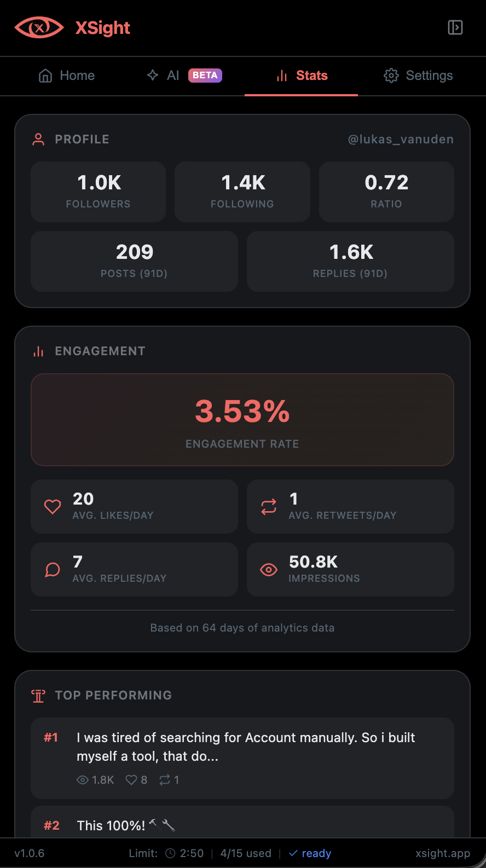Viewport: 486px width, 868px height.
Task: Click the reply speech bubble icon
Action: [52, 569]
